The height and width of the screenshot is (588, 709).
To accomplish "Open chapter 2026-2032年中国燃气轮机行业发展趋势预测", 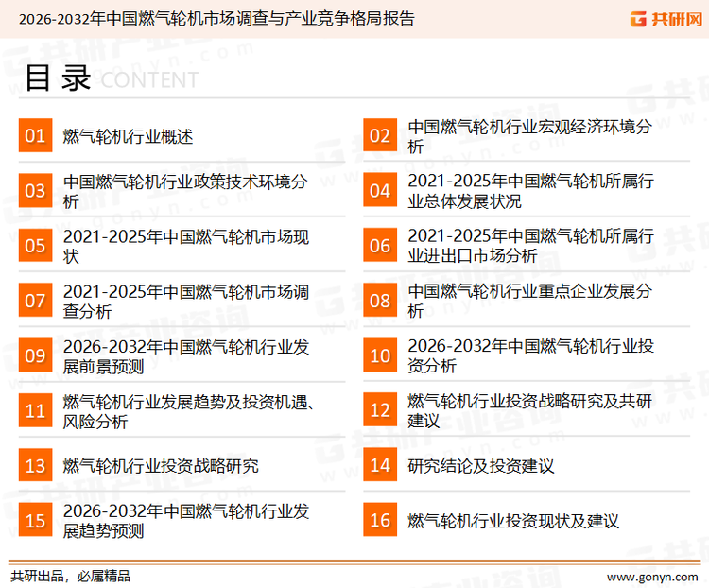I will tap(186, 521).
